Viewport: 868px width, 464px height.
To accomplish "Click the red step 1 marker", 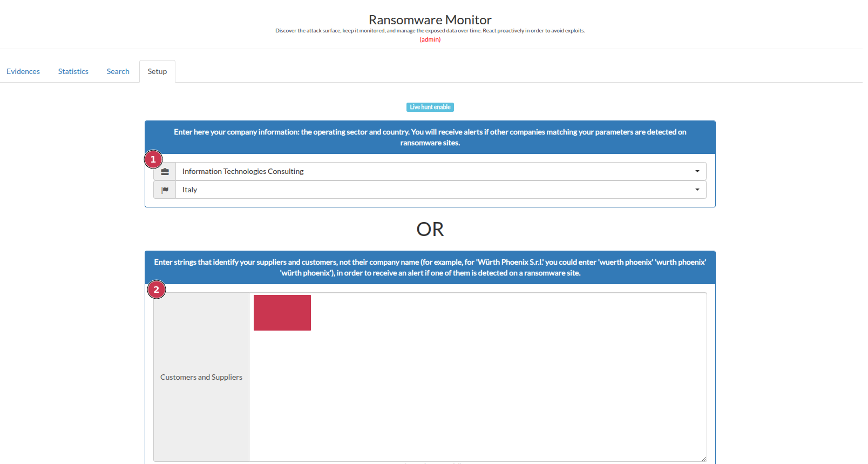I will point(153,159).
